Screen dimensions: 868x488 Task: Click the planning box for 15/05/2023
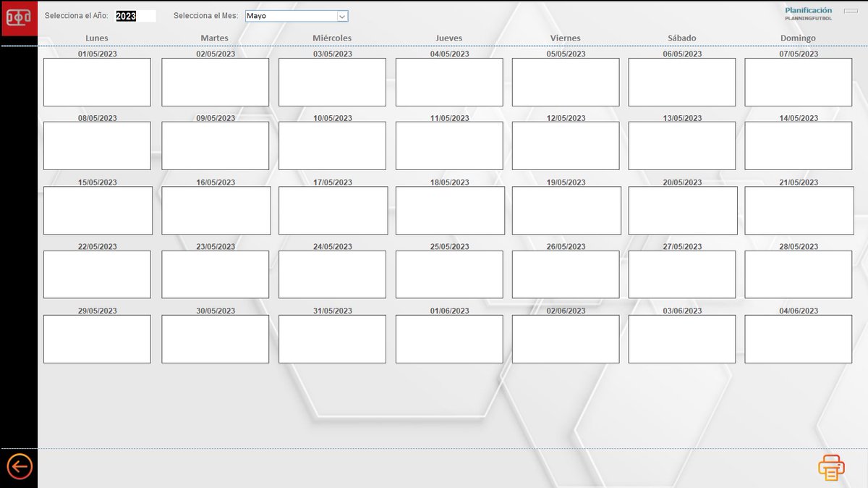[x=98, y=210]
